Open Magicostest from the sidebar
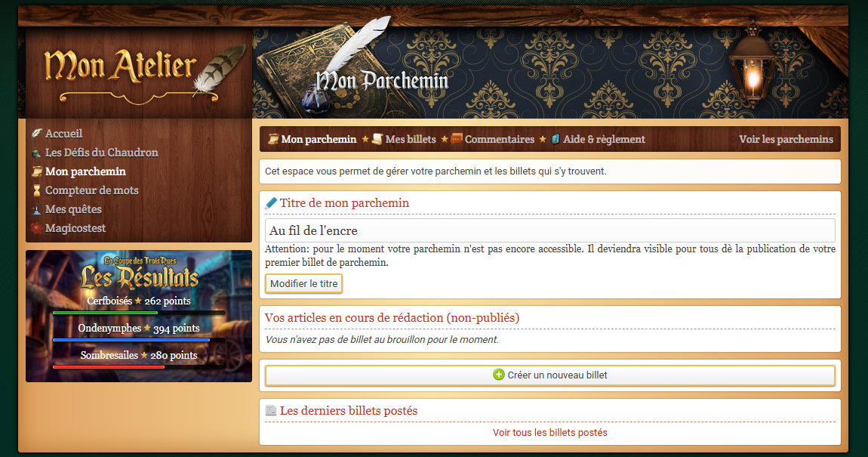This screenshot has width=868, height=457. [75, 228]
